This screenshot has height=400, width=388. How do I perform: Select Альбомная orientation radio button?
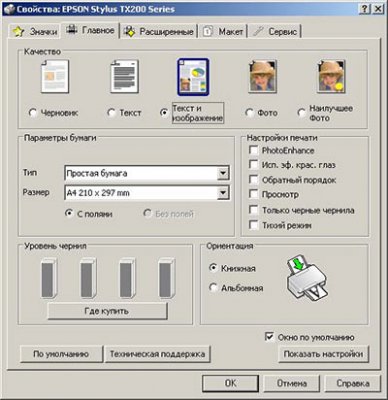[213, 287]
